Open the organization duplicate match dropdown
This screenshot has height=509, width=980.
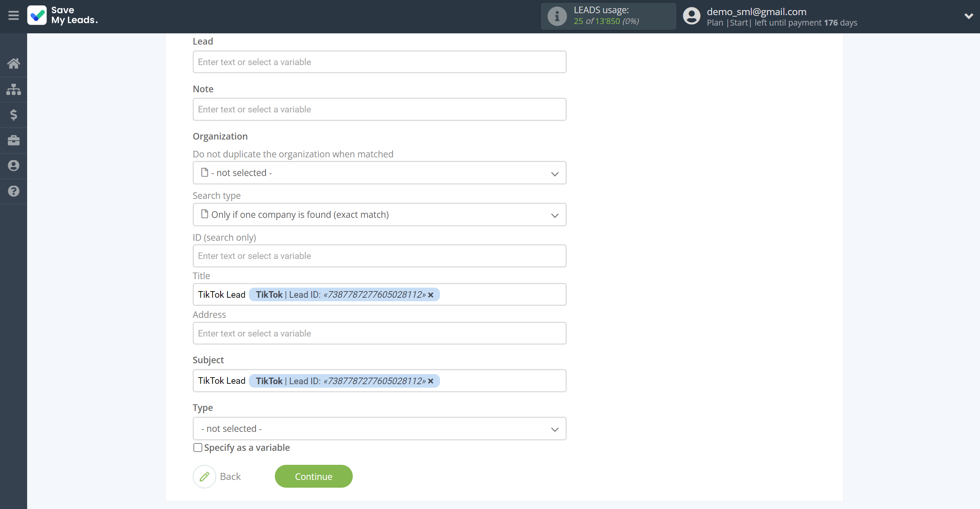[x=380, y=173]
